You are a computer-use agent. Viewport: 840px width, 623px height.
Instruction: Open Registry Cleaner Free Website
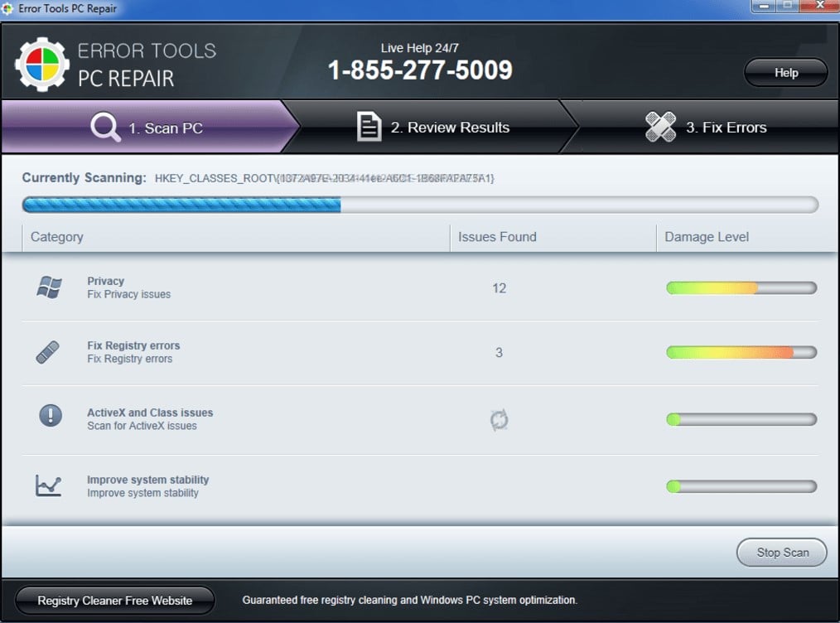115,601
